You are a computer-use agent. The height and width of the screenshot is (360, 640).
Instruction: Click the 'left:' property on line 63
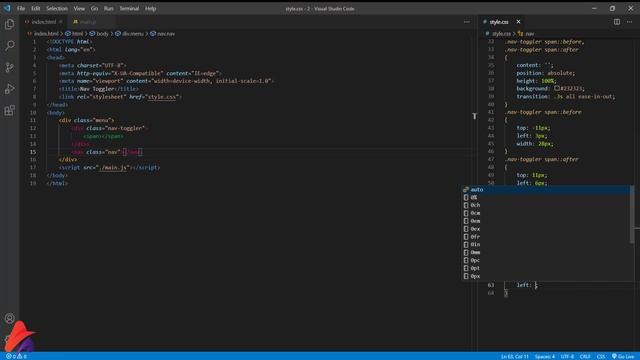tap(524, 285)
